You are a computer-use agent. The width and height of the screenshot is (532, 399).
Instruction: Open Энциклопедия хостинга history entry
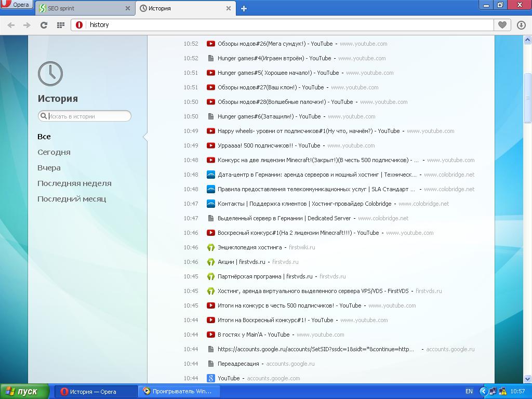pos(250,248)
